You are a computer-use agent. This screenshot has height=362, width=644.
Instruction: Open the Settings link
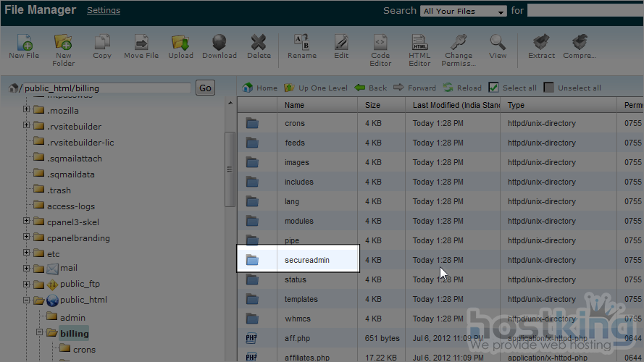(x=104, y=11)
